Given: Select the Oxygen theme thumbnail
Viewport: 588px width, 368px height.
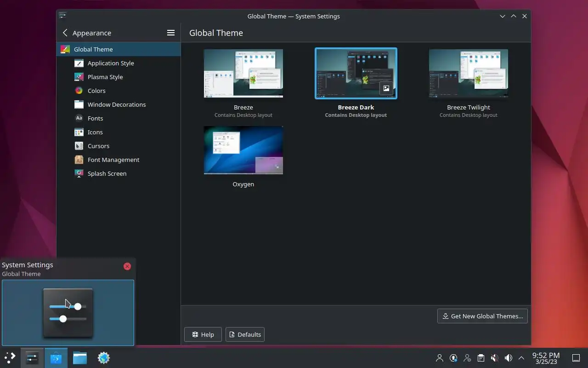Looking at the screenshot, I should 243,150.
